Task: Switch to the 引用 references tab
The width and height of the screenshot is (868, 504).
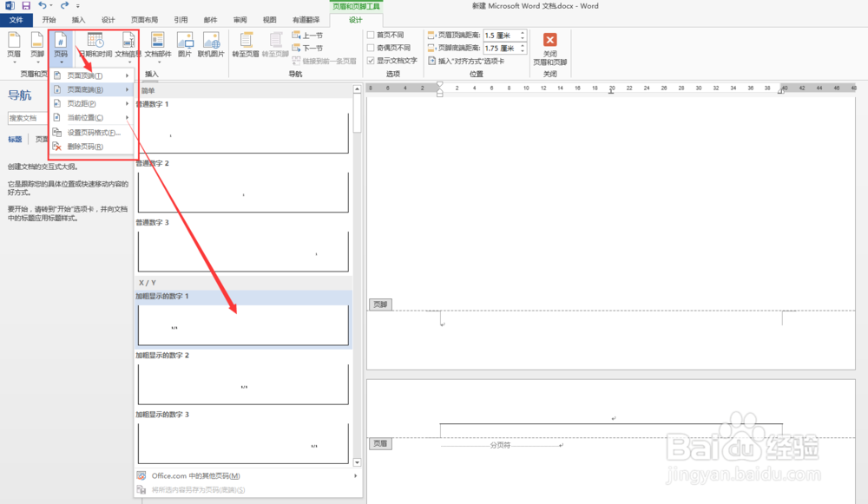Action: tap(181, 20)
